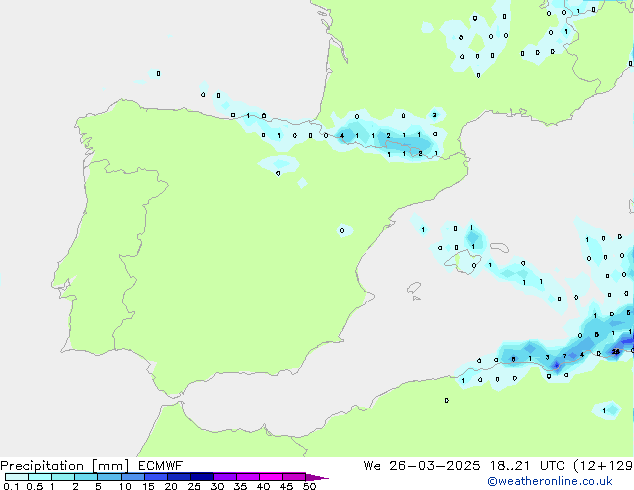This screenshot has width=634, height=490.
Task: Click the 35–40 mm legend swatch
Action: click(x=248, y=477)
